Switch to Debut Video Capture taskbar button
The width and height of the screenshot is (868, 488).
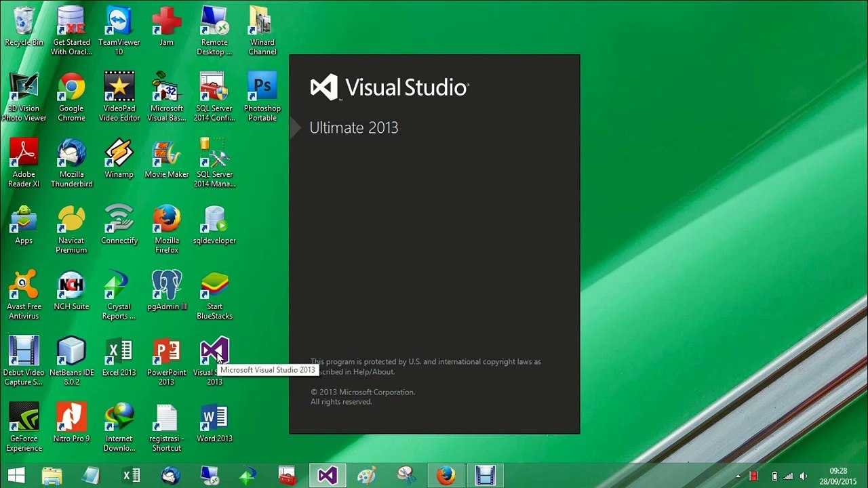485,476
